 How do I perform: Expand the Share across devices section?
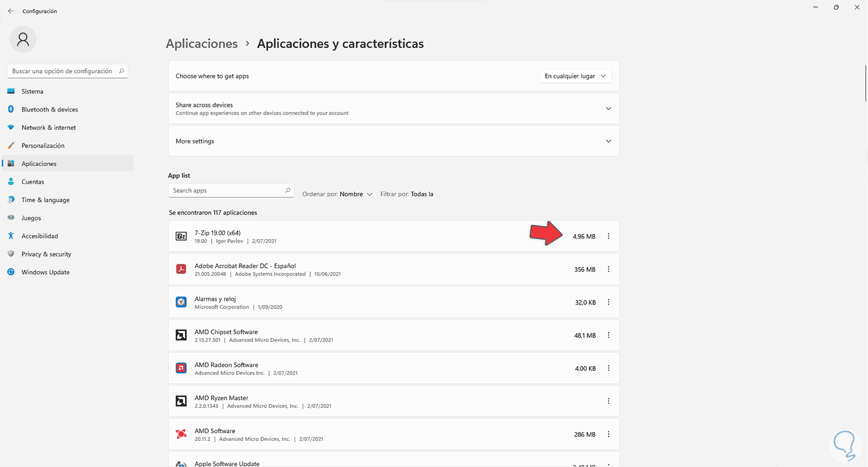[x=608, y=108]
